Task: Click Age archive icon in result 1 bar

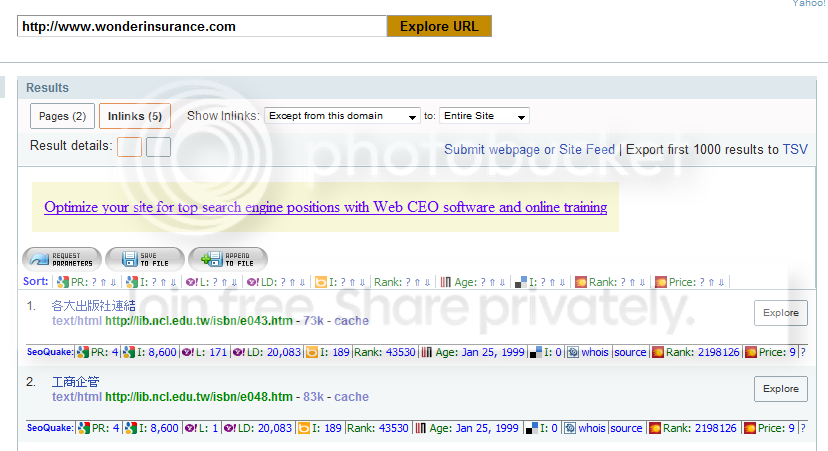Action: [427, 352]
